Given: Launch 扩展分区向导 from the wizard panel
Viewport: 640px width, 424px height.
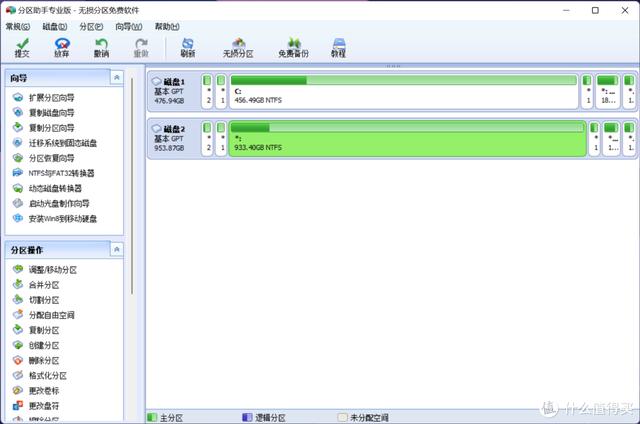Looking at the screenshot, I should (44, 98).
